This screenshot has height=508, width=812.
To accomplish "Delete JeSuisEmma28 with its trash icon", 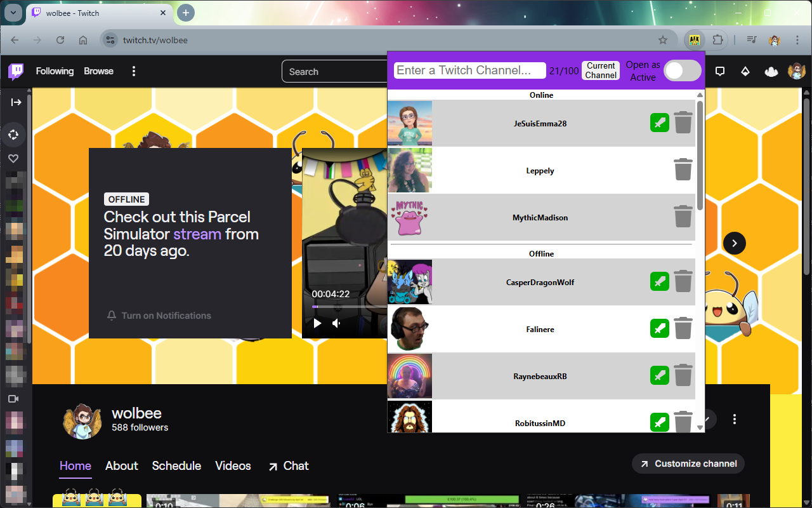I will pyautogui.click(x=683, y=123).
